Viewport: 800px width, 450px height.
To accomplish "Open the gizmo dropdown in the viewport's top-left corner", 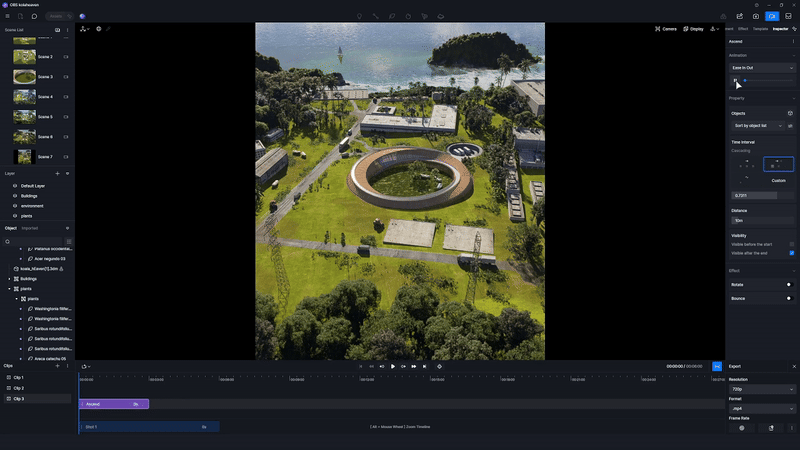I will pos(85,29).
